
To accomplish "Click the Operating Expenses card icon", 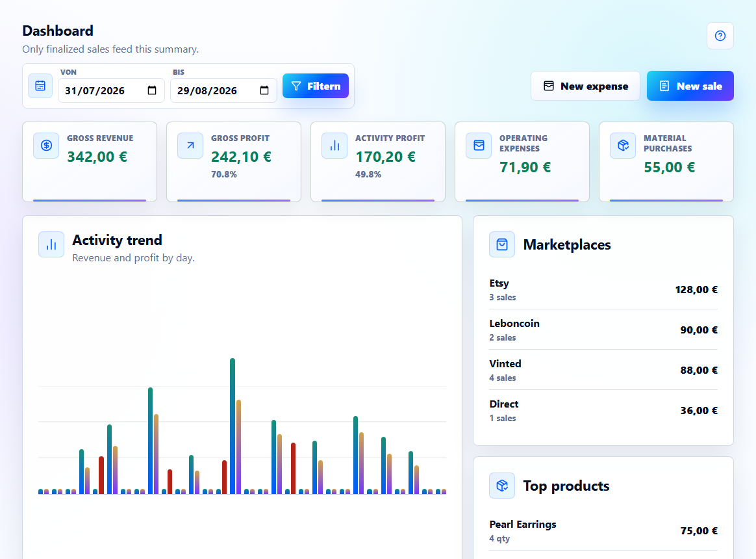I will click(479, 146).
